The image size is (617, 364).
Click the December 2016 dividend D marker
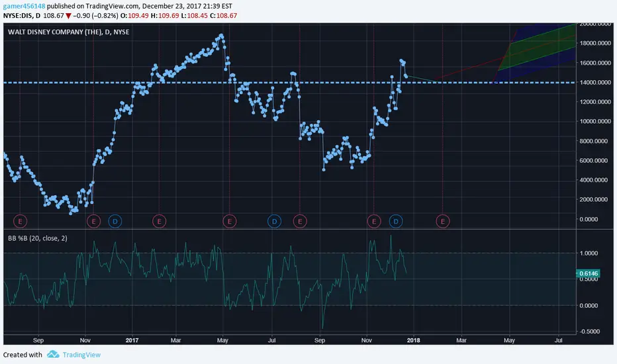click(115, 222)
